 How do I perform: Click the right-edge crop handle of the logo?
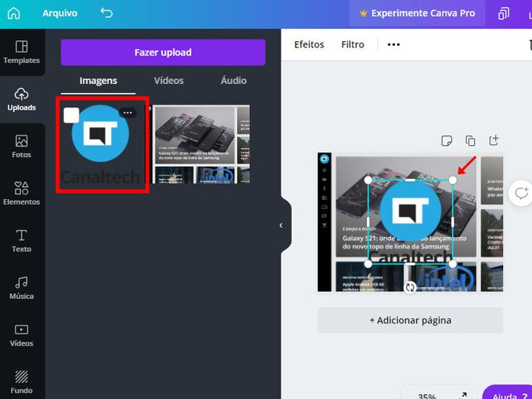coord(453,222)
